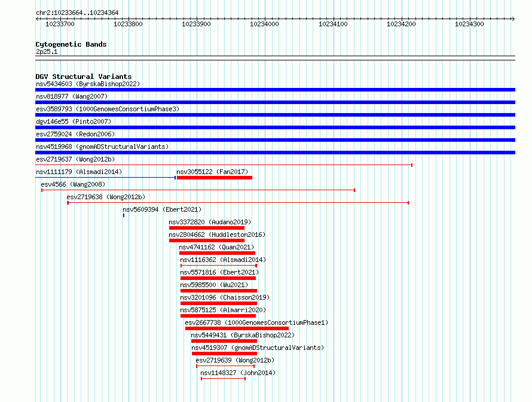Click small blue marker of nsv5609394
Image resolution: width=532 pixels, height=402 pixels.
point(124,215)
